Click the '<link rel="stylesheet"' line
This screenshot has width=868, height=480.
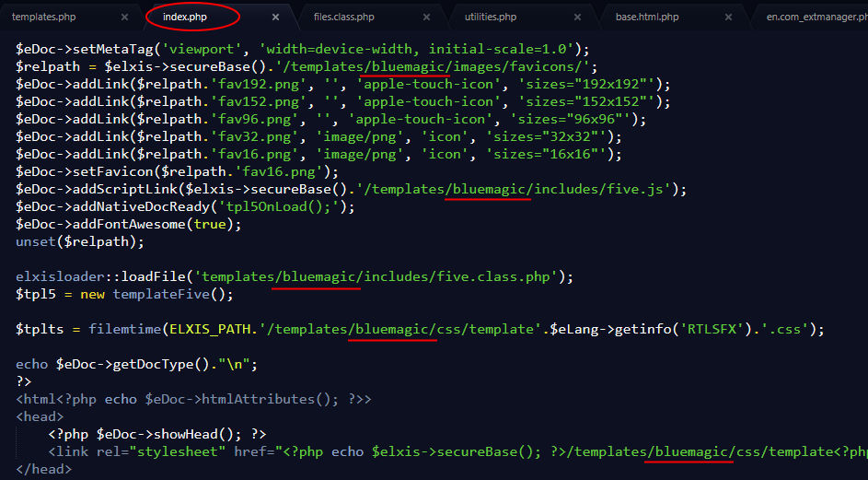click(457, 451)
